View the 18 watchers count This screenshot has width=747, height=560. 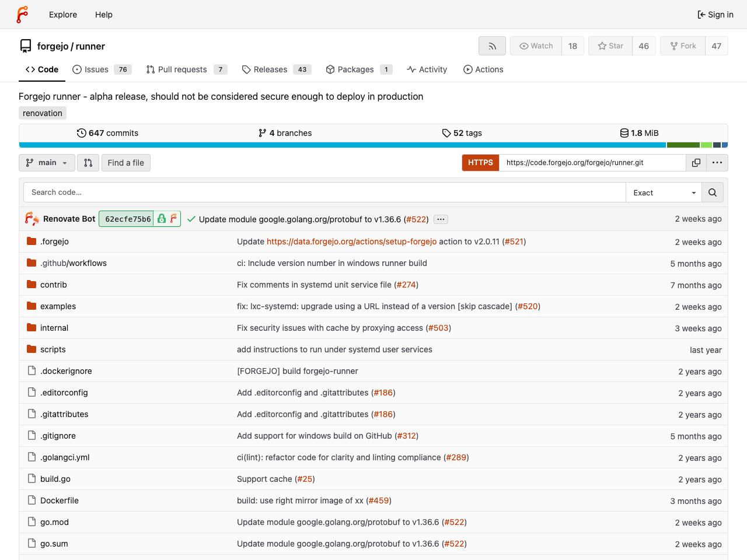point(573,46)
